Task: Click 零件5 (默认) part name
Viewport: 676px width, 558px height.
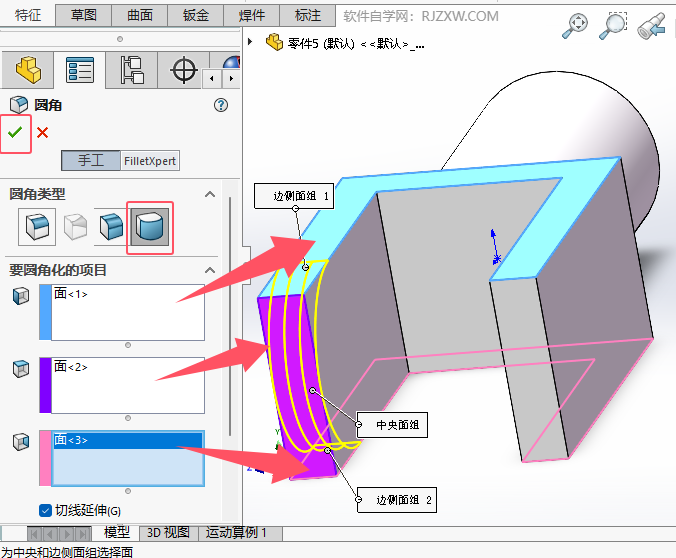Action: (321, 44)
